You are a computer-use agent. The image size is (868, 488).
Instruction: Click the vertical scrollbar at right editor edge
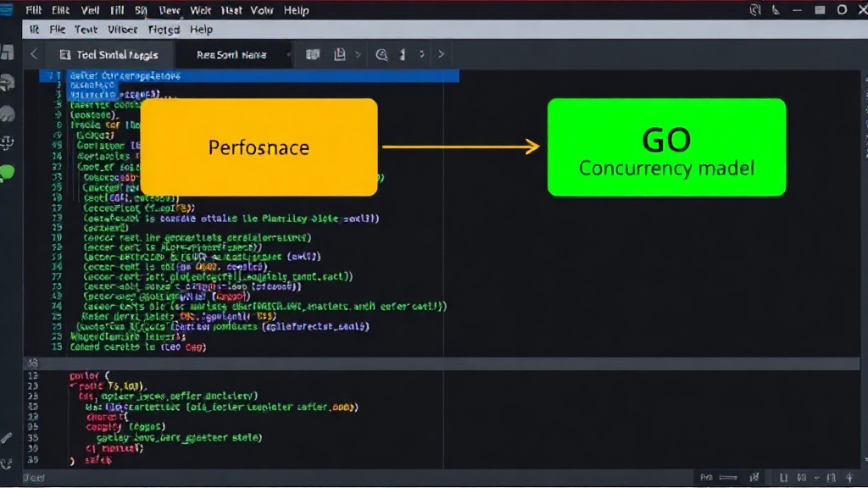(865, 269)
